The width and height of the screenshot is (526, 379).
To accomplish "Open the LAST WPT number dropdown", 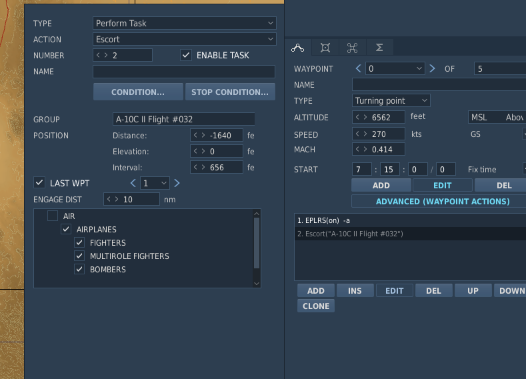I will (155, 183).
